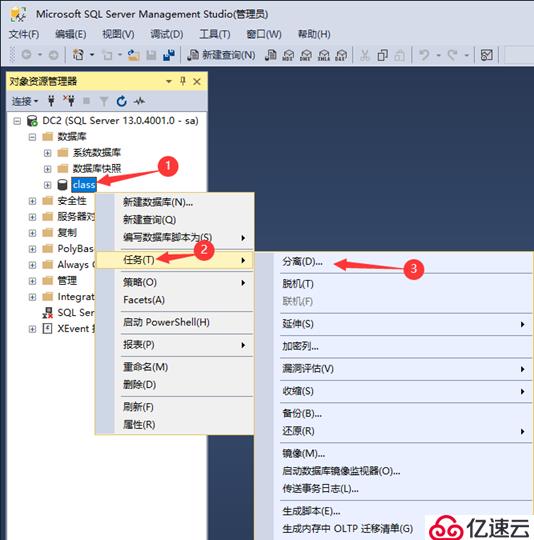Expand the 复制 folder
The height and width of the screenshot is (540, 534).
[32, 233]
